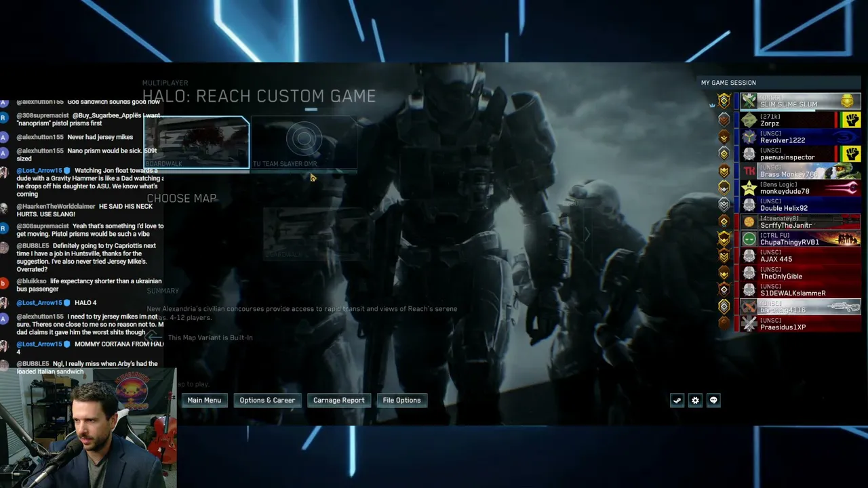Click the 'MY GAME SESSION' header
Viewport: 868px width, 488px height.
[x=728, y=83]
